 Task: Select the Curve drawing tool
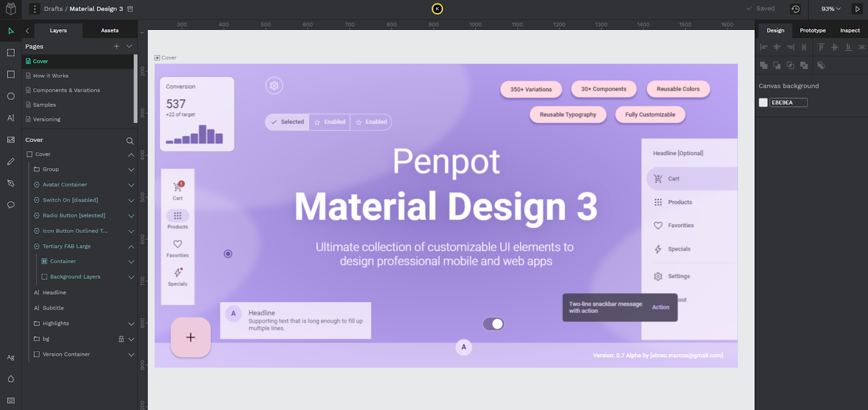point(11,162)
